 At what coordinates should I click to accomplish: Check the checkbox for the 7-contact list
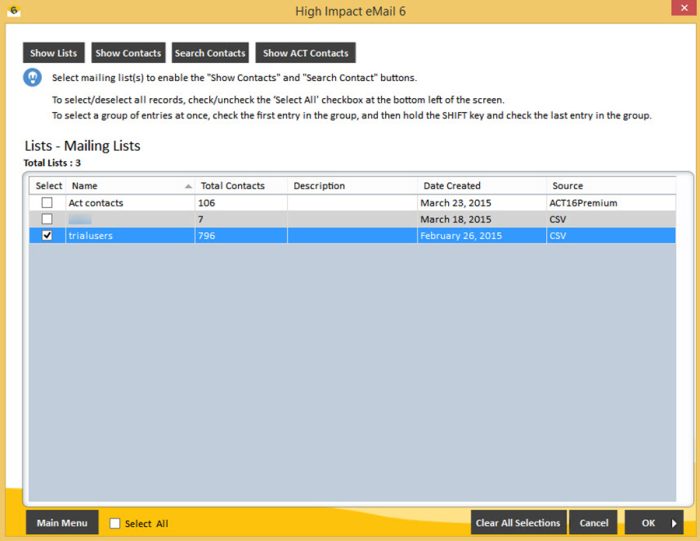[x=47, y=219]
